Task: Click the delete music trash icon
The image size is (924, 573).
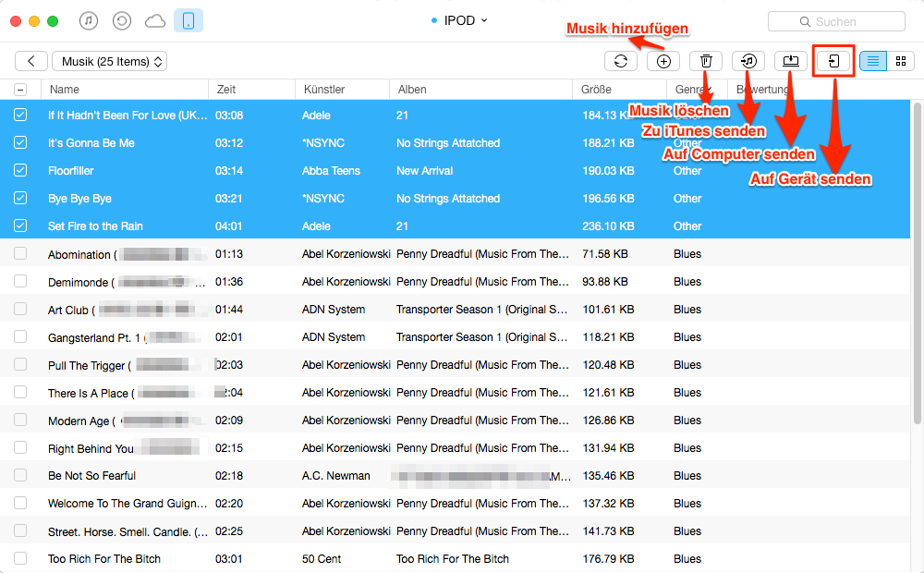Action: 706,61
